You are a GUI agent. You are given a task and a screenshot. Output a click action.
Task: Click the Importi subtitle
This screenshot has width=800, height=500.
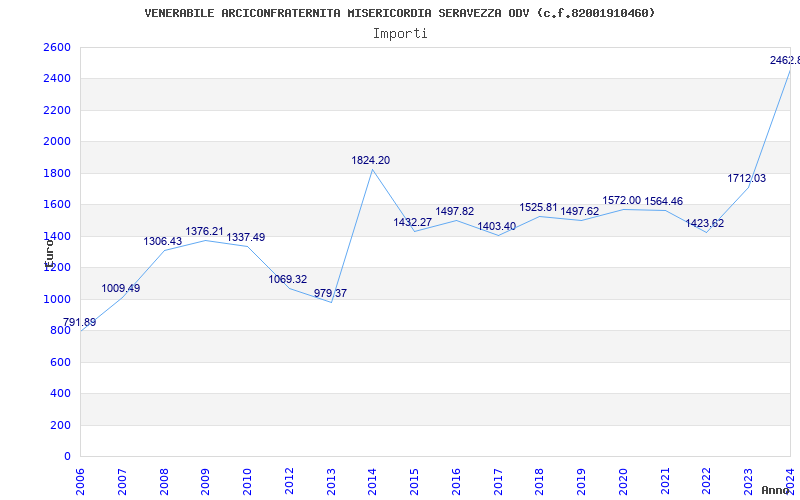400,34
